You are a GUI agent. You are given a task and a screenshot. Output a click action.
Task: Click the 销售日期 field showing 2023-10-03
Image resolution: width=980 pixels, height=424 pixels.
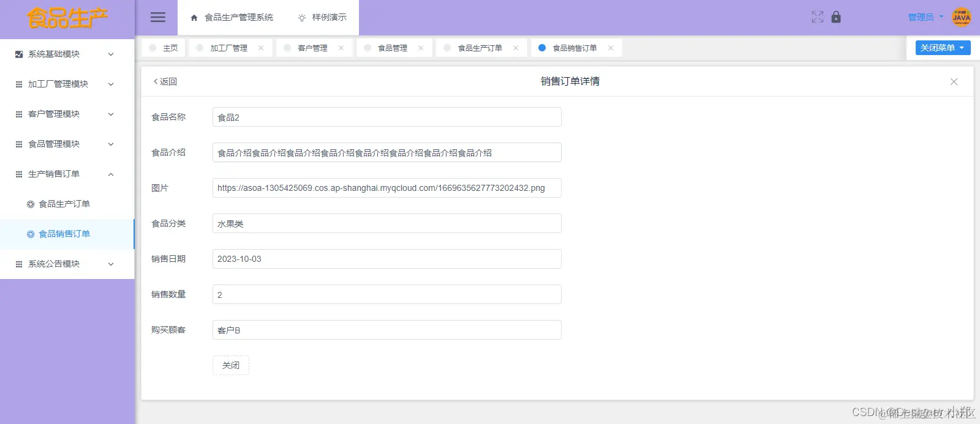coord(387,259)
